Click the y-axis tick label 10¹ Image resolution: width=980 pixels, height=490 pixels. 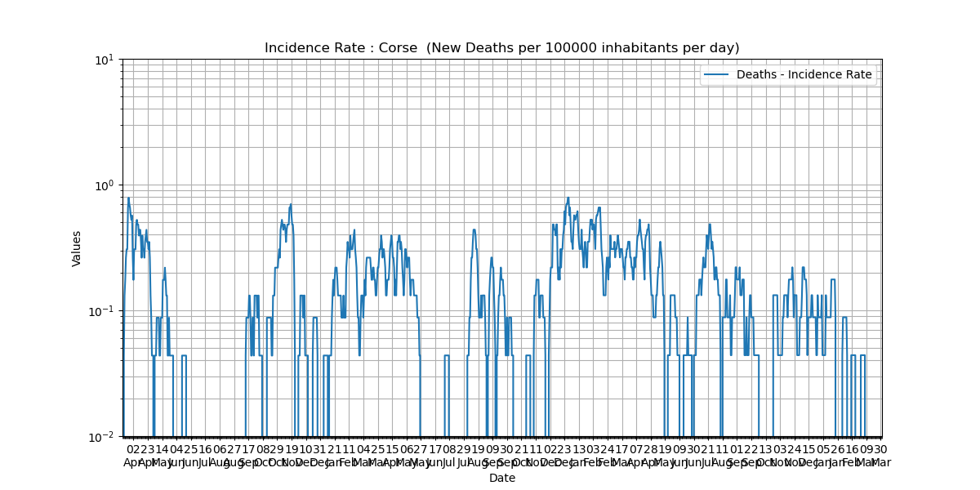(105, 60)
